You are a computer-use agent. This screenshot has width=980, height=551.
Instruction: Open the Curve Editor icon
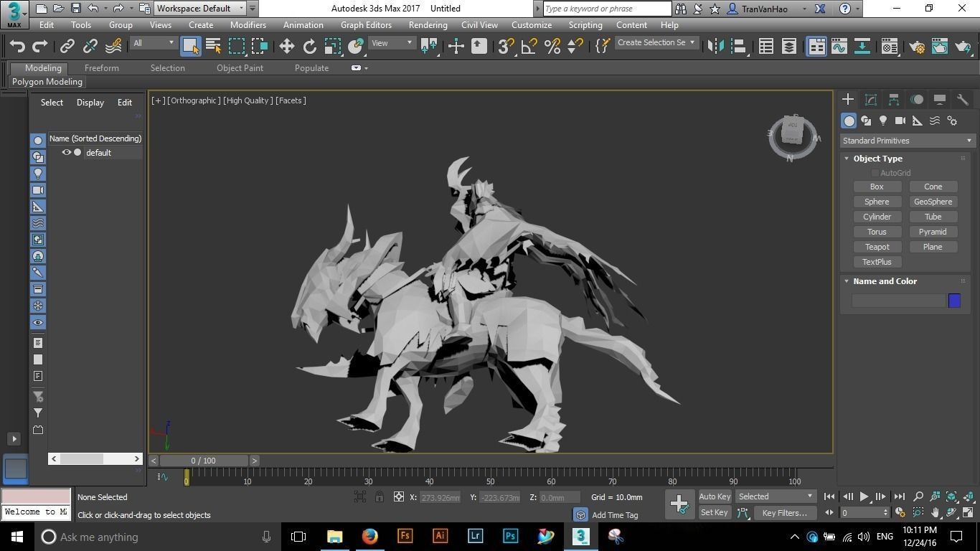tap(839, 46)
